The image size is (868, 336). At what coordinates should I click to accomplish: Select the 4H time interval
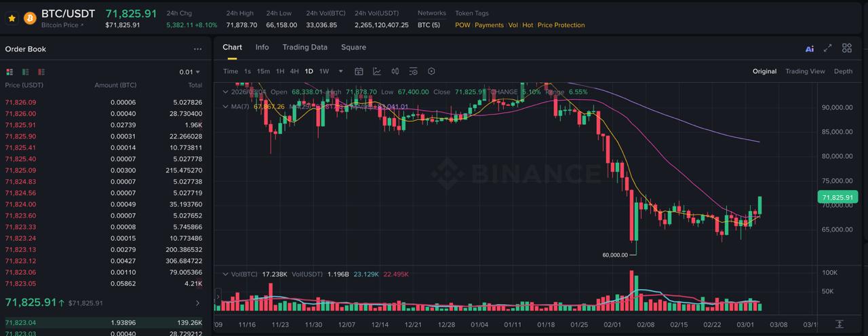click(294, 71)
